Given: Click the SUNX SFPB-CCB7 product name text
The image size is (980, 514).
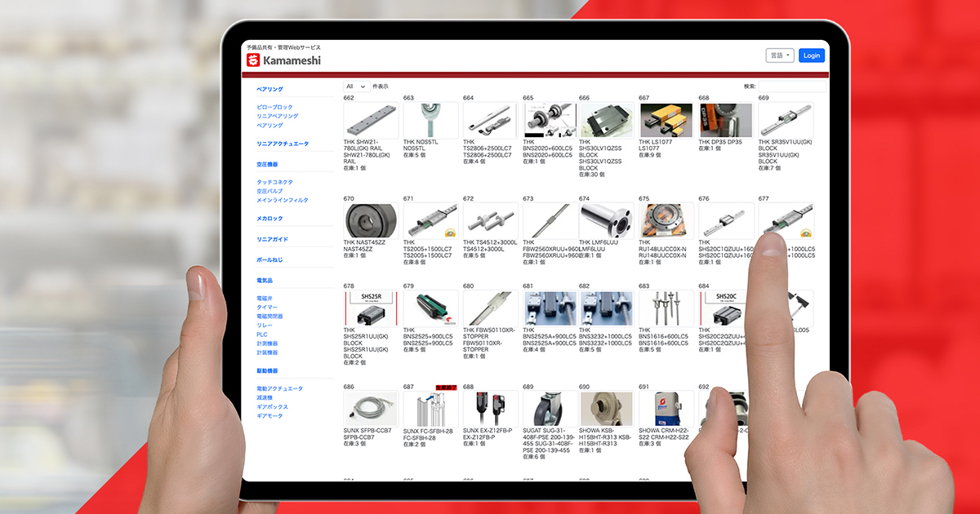Looking at the screenshot, I should coord(367,431).
